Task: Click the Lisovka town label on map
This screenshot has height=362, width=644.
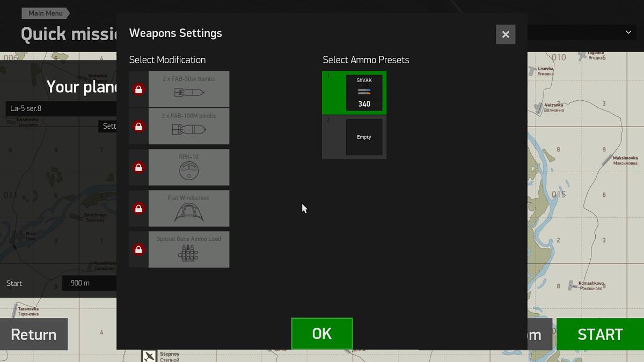Action: [545, 71]
